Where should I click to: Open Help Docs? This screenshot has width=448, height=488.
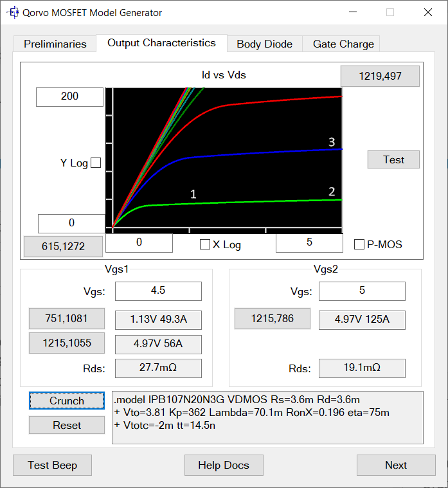click(223, 465)
